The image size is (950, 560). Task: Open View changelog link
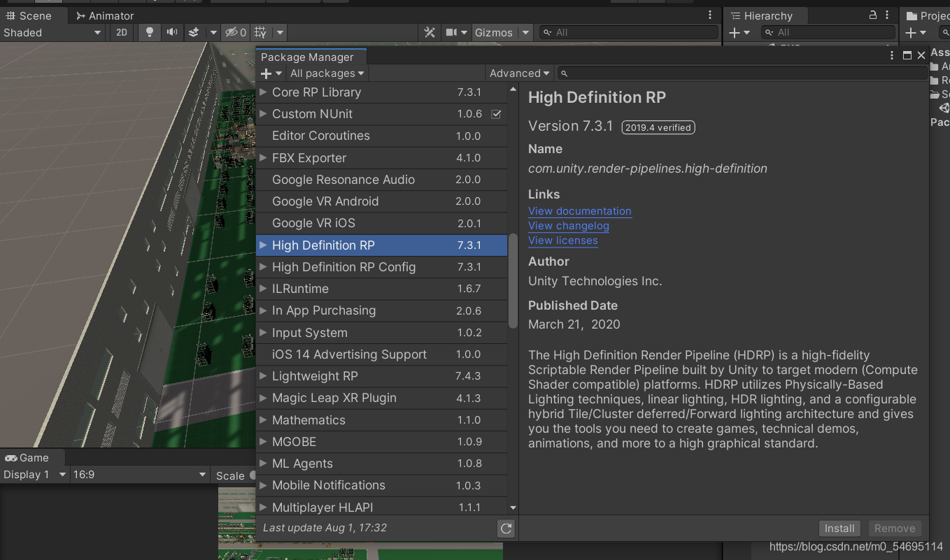pyautogui.click(x=569, y=226)
